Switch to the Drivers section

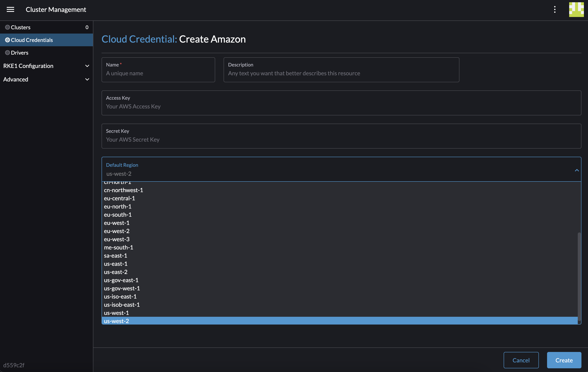coord(19,52)
